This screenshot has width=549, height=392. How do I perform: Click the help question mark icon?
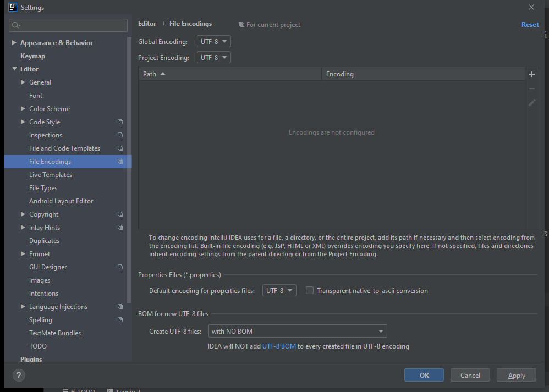[19, 375]
